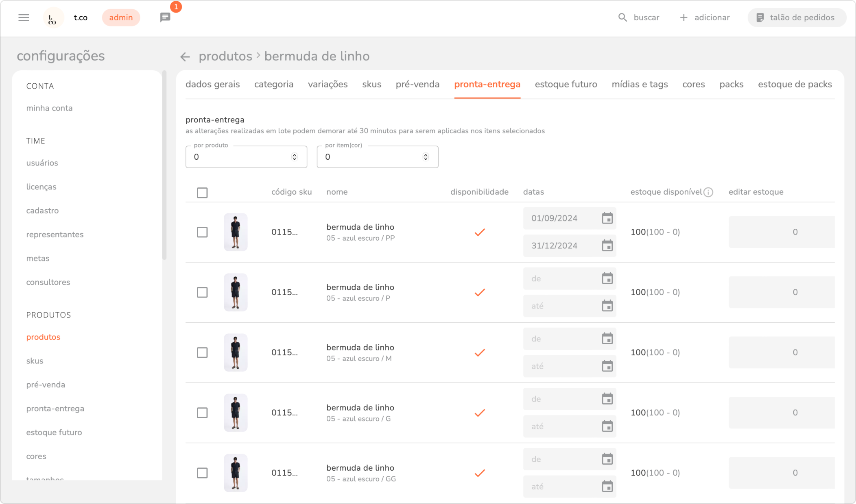Click the t.co brand logo
Screen dimensions: 856x504
[53, 18]
